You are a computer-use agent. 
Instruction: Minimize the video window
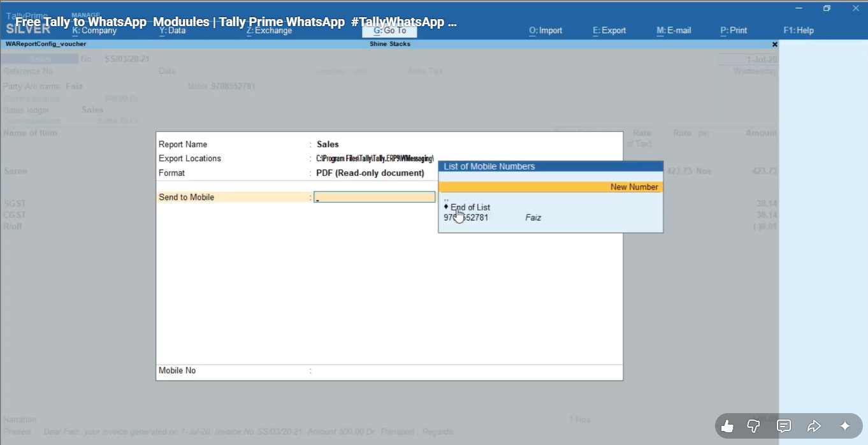799,8
